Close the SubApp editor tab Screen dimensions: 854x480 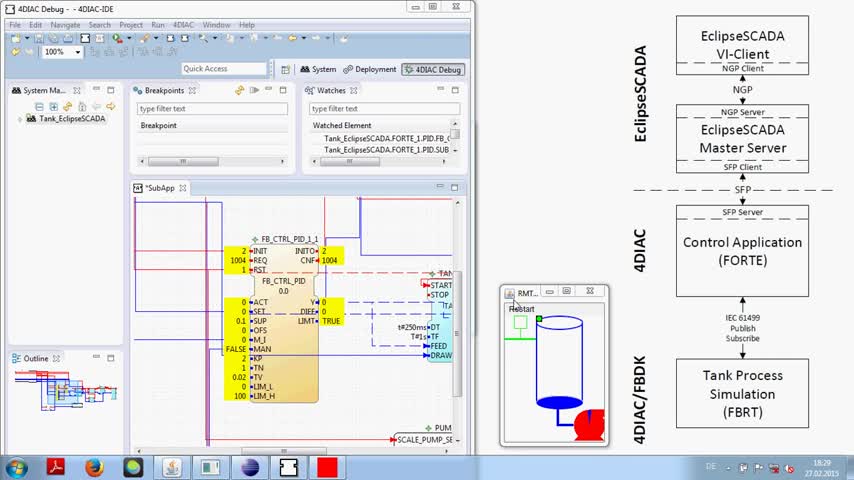coord(183,188)
